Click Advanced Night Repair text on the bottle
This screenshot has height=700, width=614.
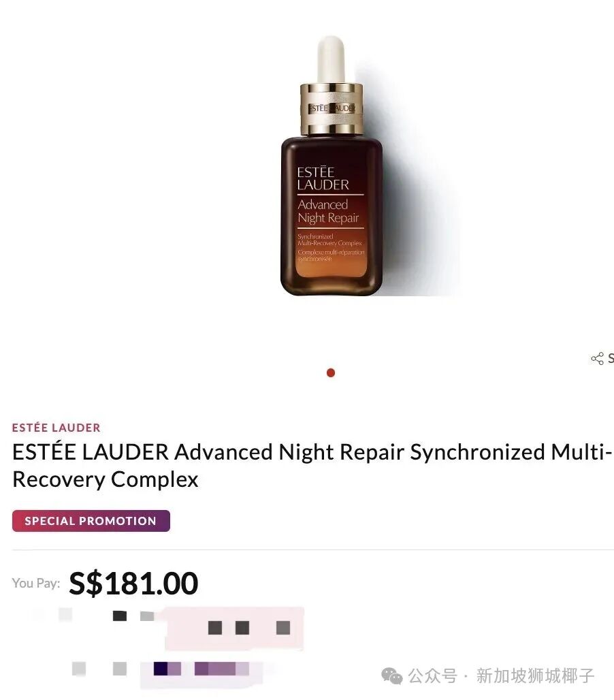(328, 211)
